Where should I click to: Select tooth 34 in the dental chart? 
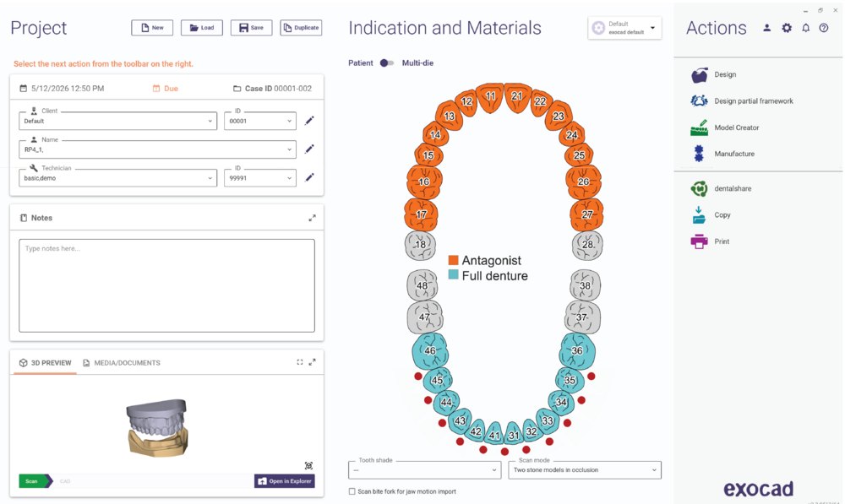point(561,402)
